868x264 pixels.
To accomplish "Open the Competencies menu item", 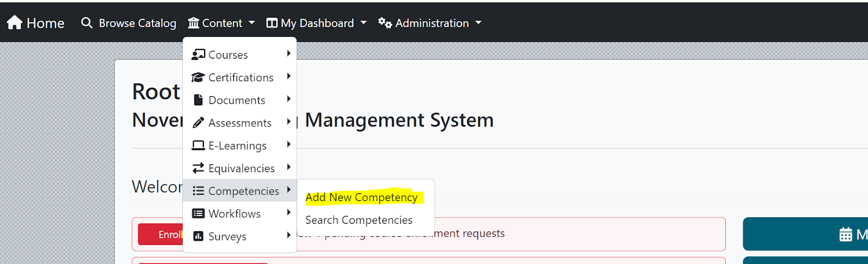I will (240, 191).
